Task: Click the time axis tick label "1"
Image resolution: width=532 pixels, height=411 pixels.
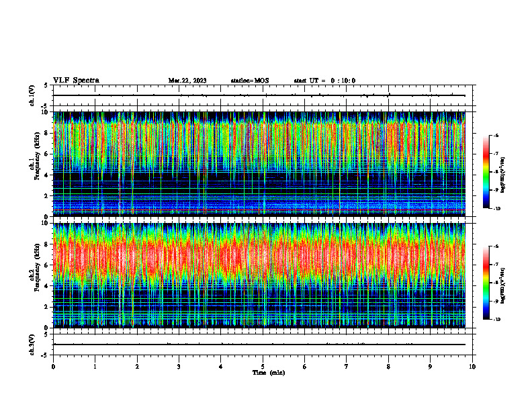Action: tap(95, 367)
